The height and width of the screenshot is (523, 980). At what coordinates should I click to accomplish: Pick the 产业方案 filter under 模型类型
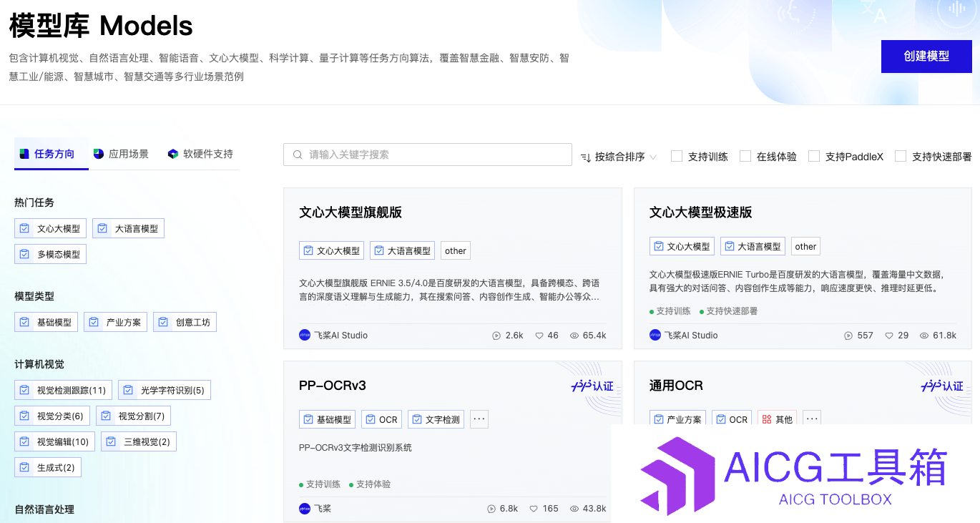pos(115,322)
